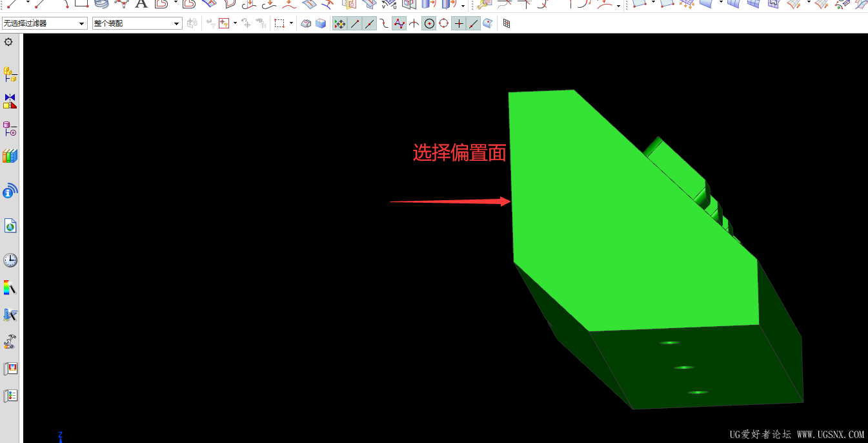
Task: Toggle Pole snap option
Action: point(399,24)
